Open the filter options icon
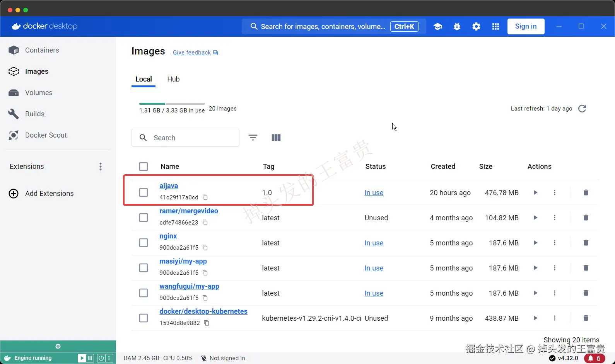The height and width of the screenshot is (364, 615). coord(253,138)
